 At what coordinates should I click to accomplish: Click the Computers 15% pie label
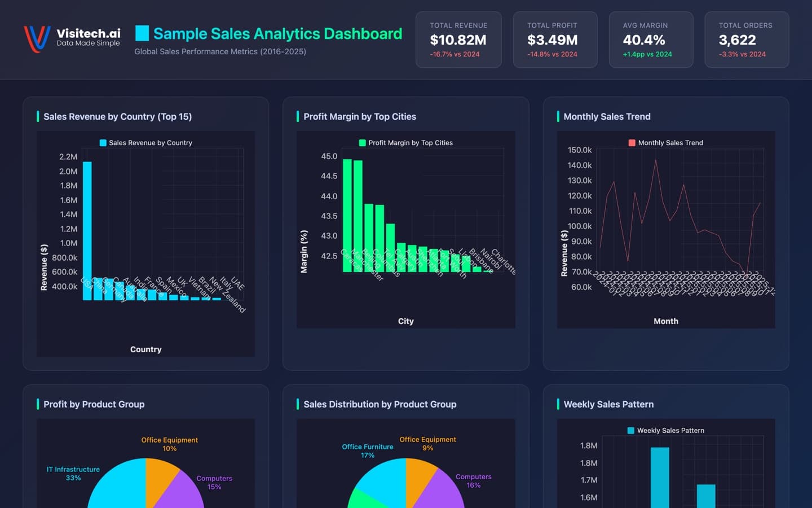tap(214, 483)
